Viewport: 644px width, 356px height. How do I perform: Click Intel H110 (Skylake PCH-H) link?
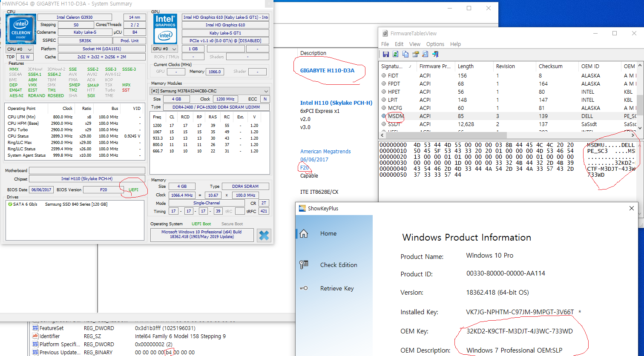tap(336, 103)
